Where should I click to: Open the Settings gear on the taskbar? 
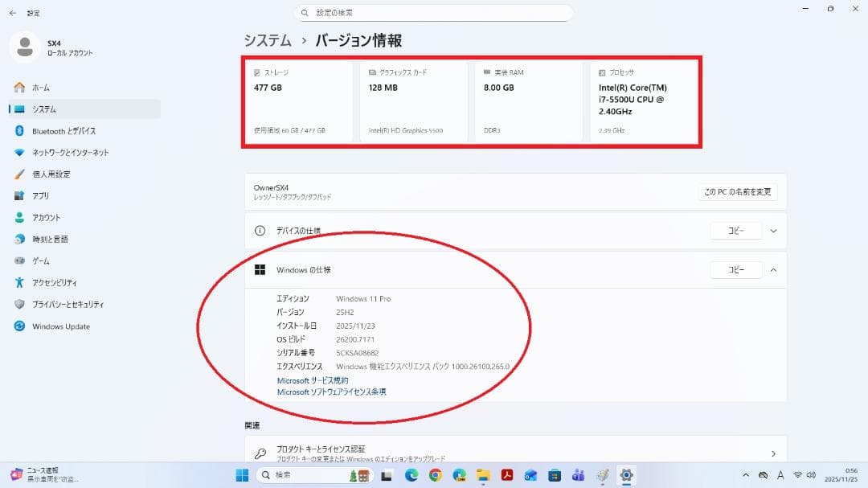pyautogui.click(x=625, y=474)
